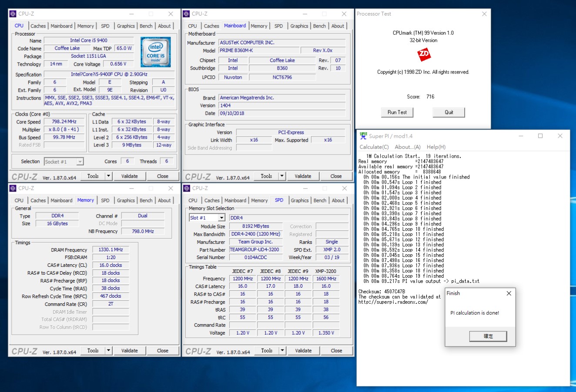Screen dimensions: 576x392
Task: Click the Super PI title bar icon
Action: [x=363, y=136]
